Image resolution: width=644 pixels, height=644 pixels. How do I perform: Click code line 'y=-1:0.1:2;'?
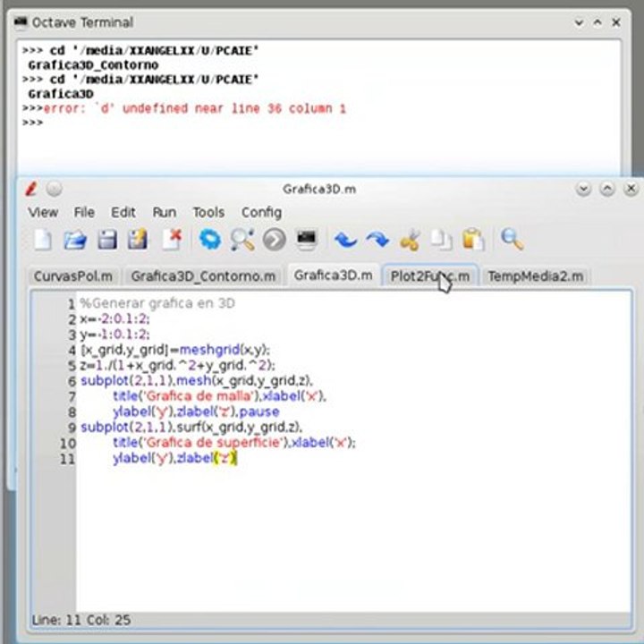click(115, 335)
